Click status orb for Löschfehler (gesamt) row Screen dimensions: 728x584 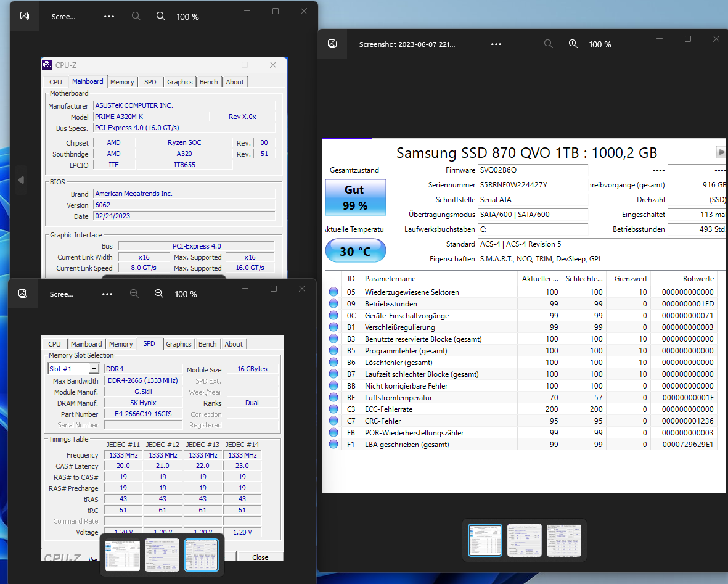(x=333, y=363)
